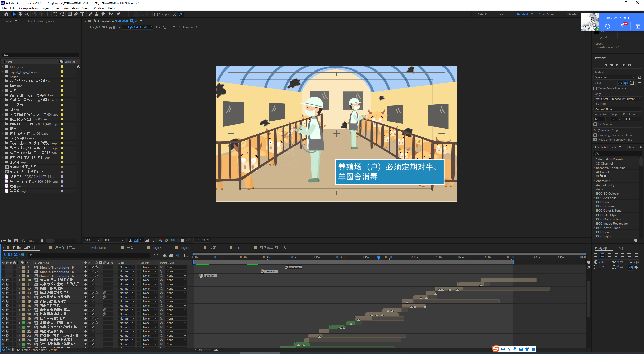Open the Full resolution dropdown
This screenshot has height=354, width=644.
point(114,240)
